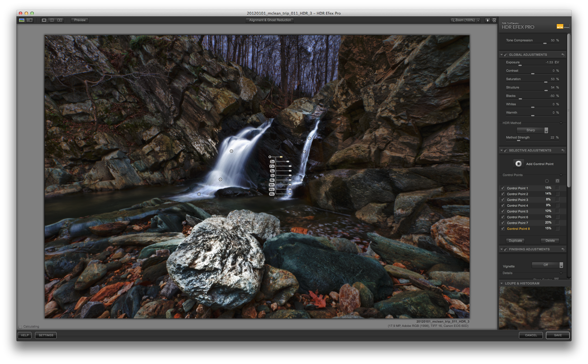Click the Preview button
The width and height of the screenshot is (588, 364).
[x=80, y=20]
